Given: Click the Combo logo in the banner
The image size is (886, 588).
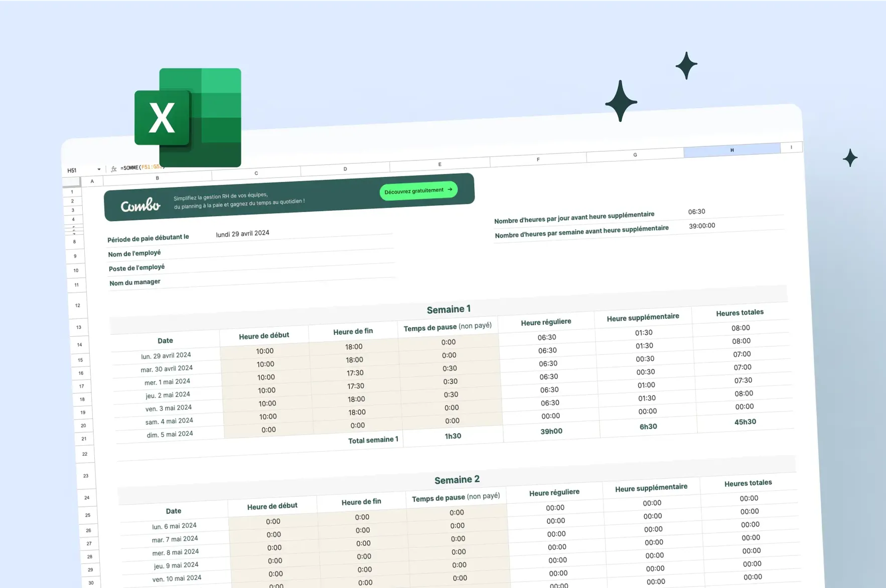Looking at the screenshot, I should coord(140,206).
